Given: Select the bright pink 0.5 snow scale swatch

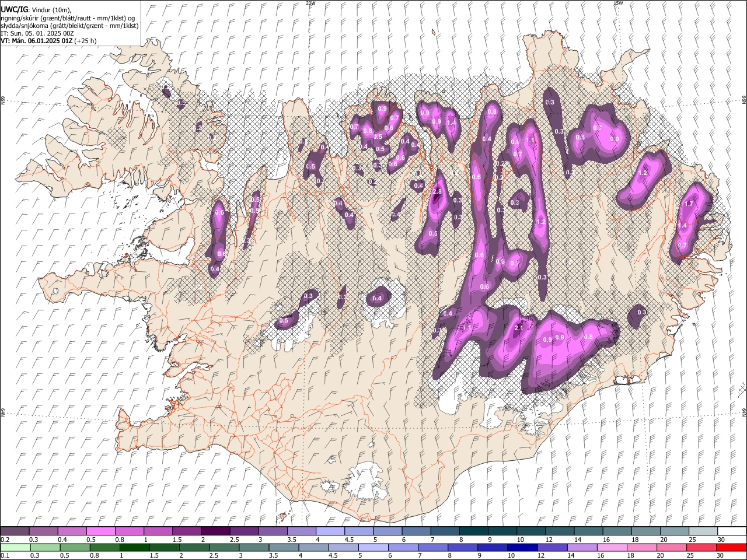Looking at the screenshot, I should (101, 531).
